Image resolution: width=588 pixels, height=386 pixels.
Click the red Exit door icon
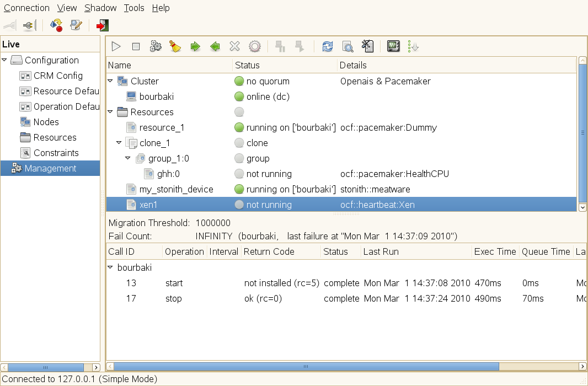tap(102, 25)
